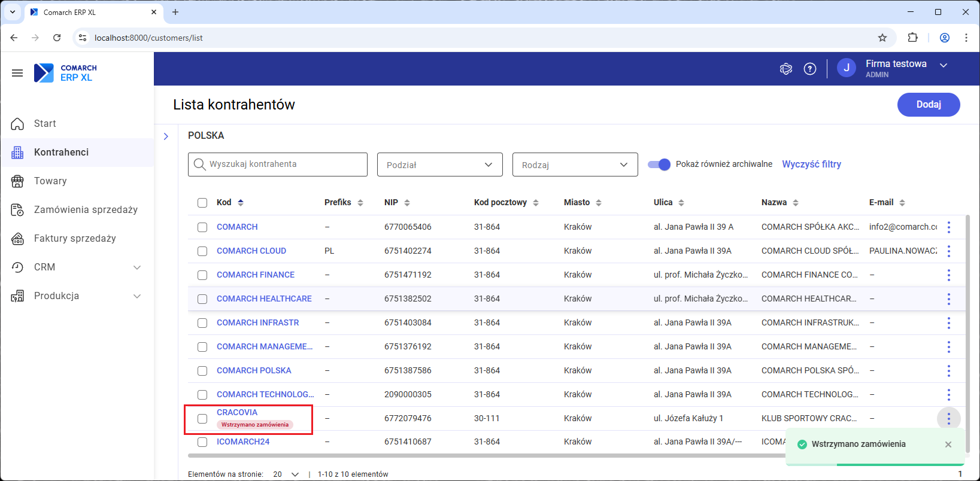Viewport: 980px width, 481px height.
Task: Close the Wstrzymano zamówienia notification
Action: pyautogui.click(x=948, y=445)
